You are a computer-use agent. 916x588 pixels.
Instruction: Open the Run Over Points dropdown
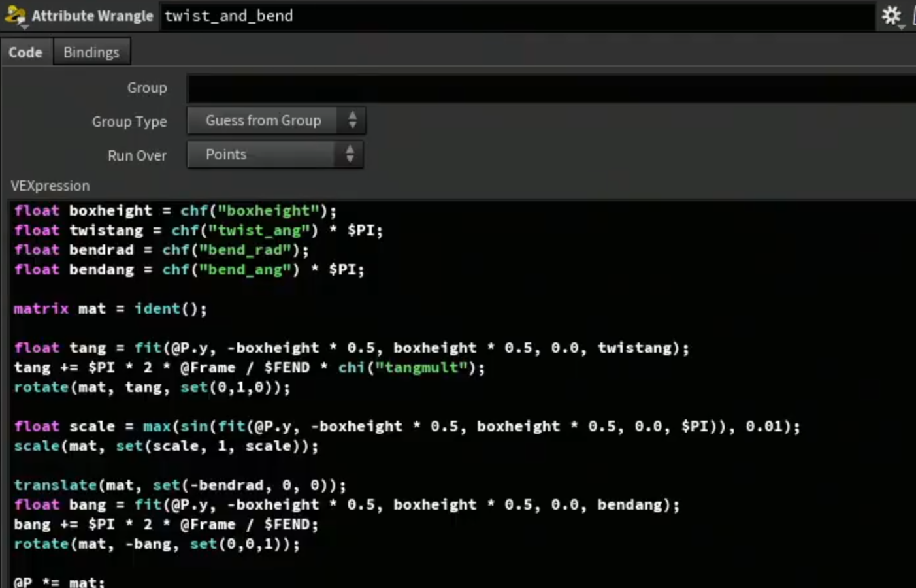tap(275, 155)
